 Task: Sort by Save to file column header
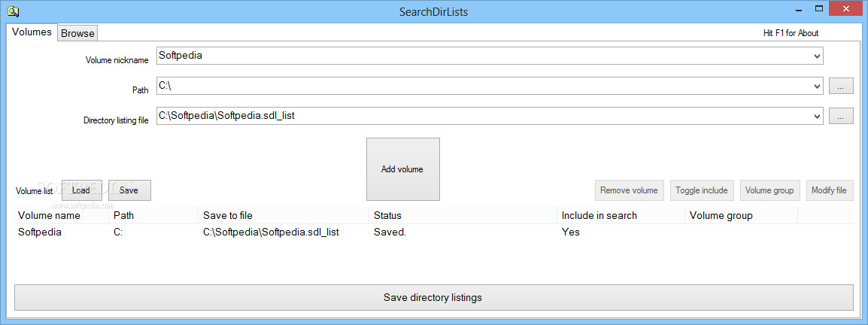click(284, 215)
